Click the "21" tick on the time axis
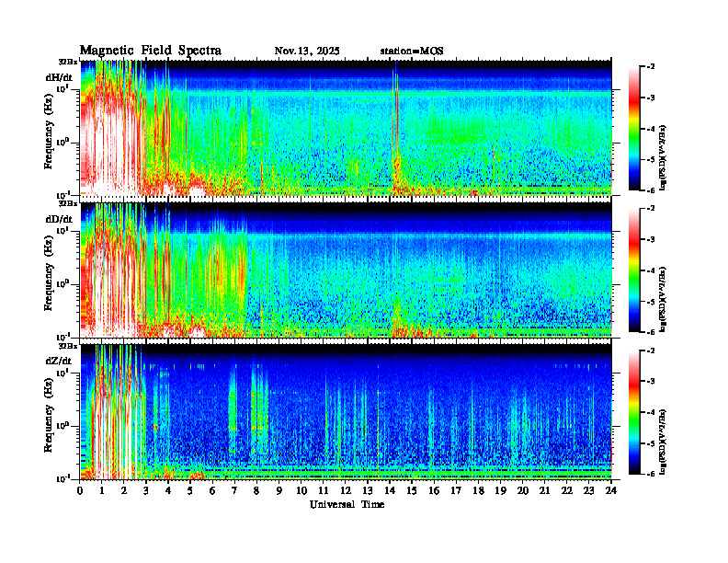728x563 pixels. (x=544, y=491)
